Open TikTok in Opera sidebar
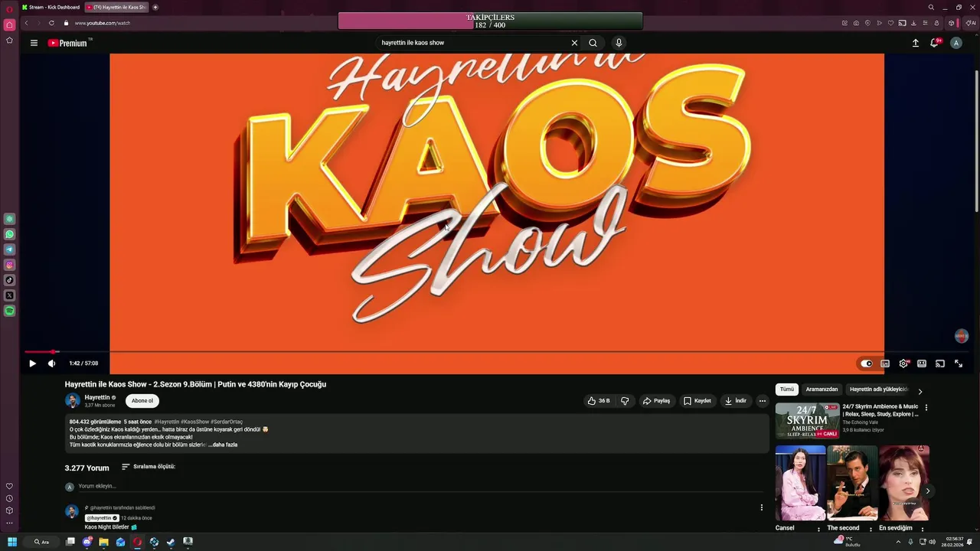 (9, 280)
